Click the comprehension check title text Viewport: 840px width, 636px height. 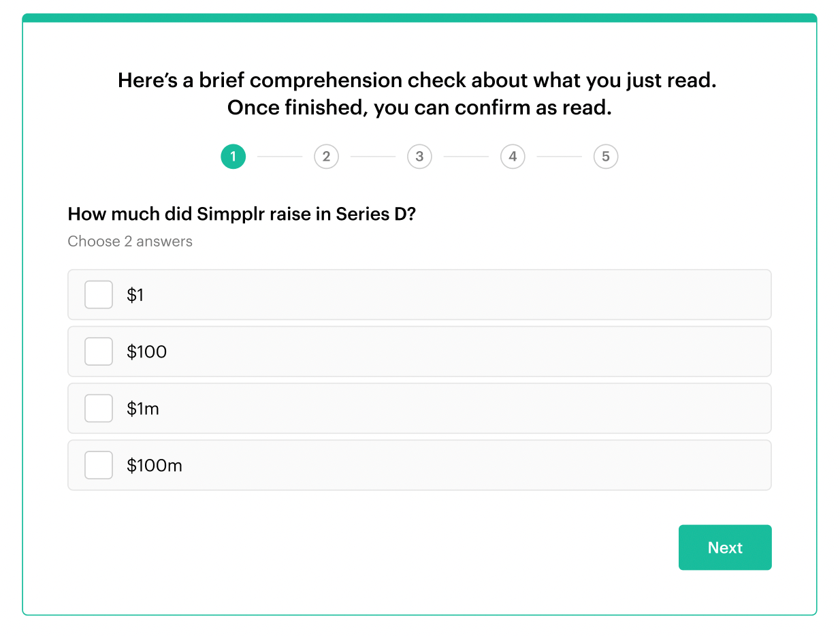[420, 93]
